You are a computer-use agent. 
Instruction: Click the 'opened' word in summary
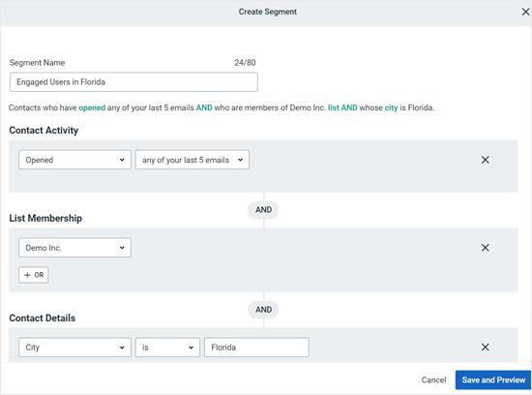coord(92,108)
